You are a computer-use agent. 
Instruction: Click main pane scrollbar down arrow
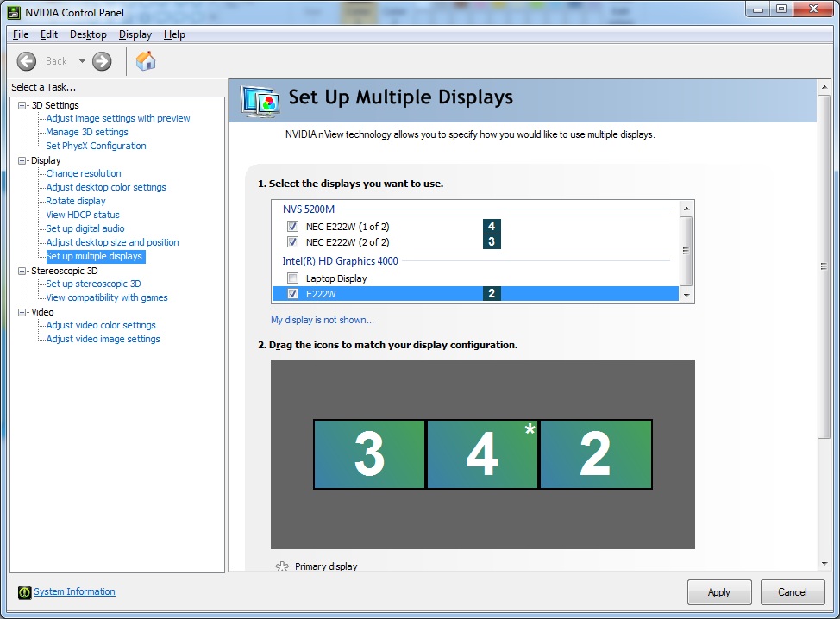(824, 564)
